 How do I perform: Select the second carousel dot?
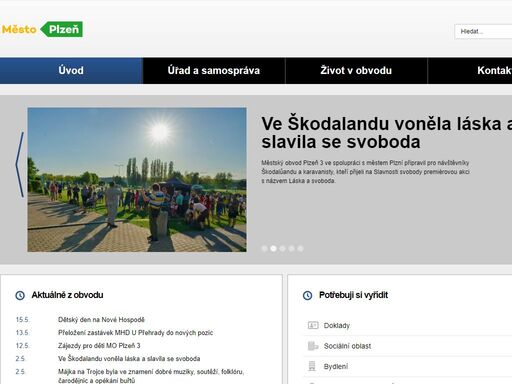pos(273,249)
